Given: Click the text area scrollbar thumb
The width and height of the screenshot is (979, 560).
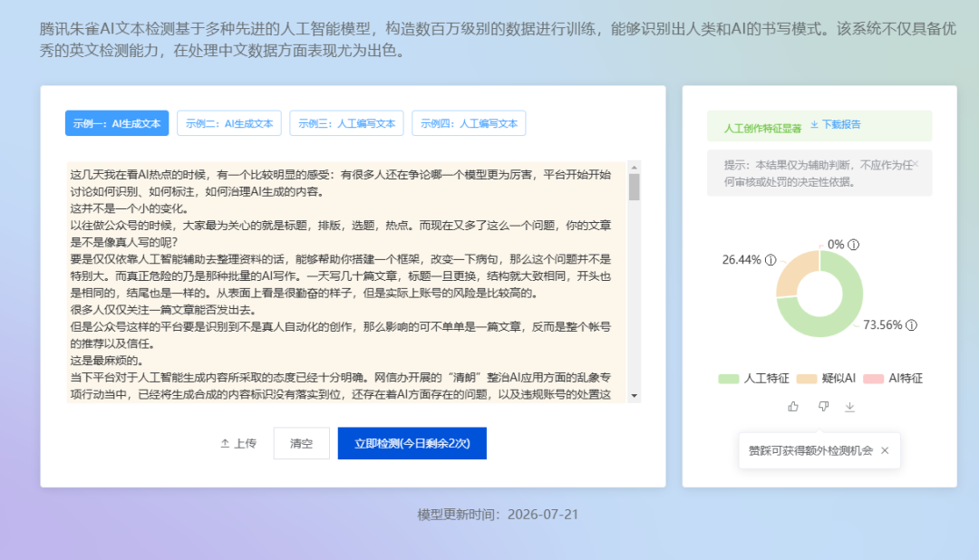Looking at the screenshot, I should click(x=635, y=187).
